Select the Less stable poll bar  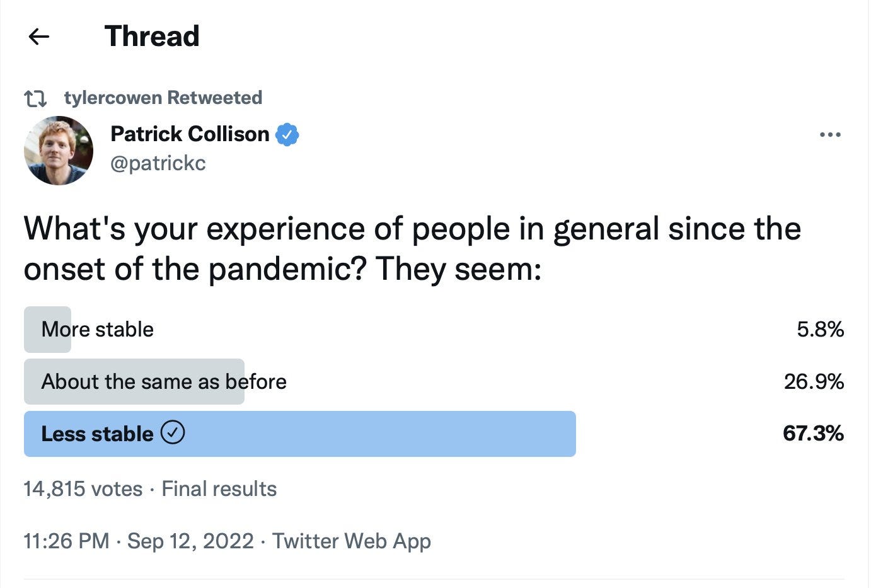(300, 434)
